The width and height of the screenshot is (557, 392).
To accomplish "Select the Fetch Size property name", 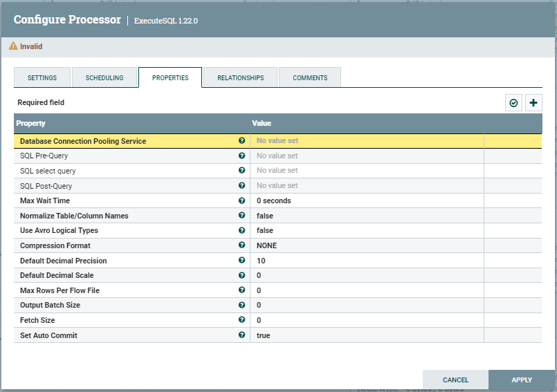I will [x=37, y=320].
